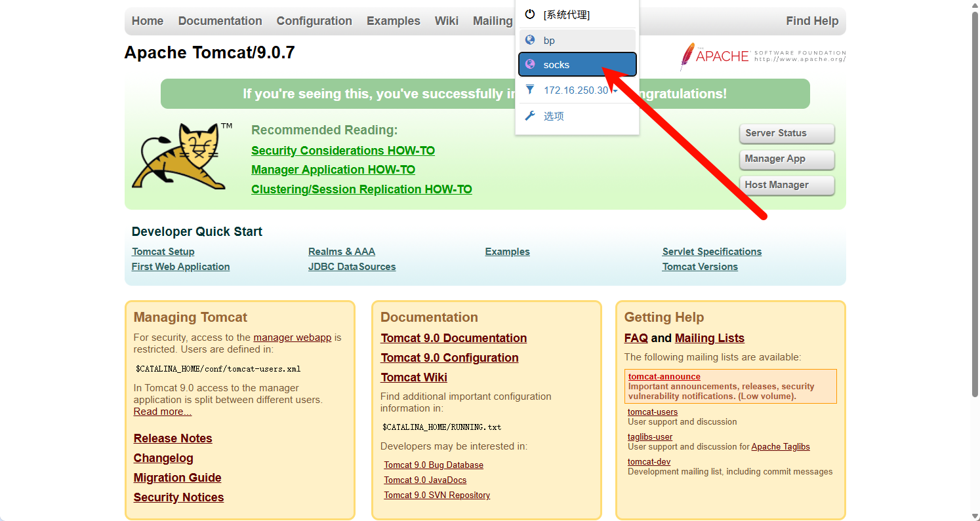Open the Examples link under Quick Start
This screenshot has height=521, width=980.
(x=508, y=252)
